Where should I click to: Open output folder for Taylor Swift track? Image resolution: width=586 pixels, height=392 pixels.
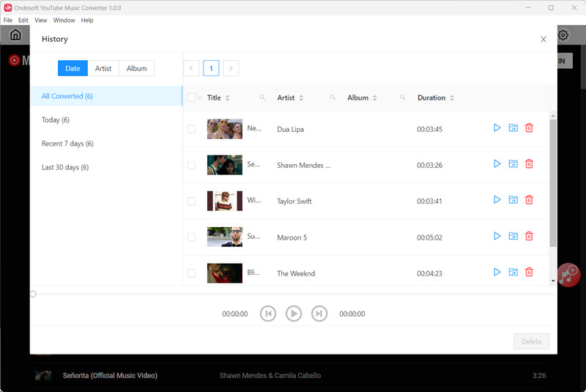[513, 199]
